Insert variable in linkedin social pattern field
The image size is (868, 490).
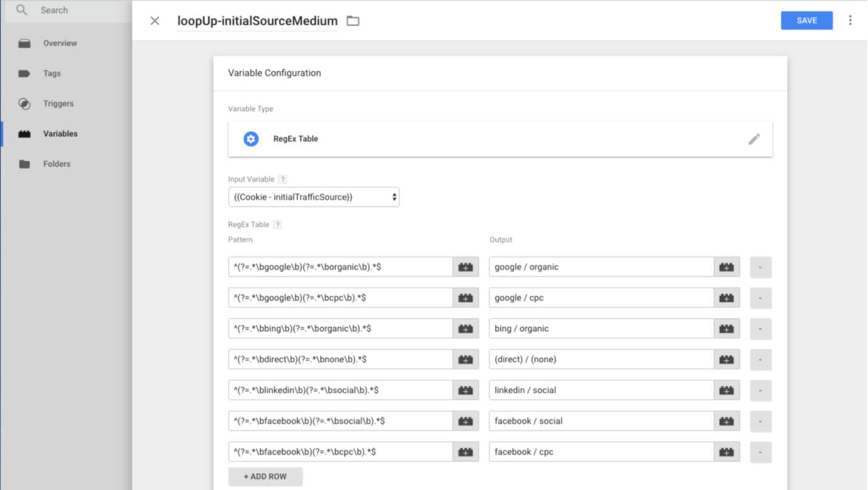point(466,390)
